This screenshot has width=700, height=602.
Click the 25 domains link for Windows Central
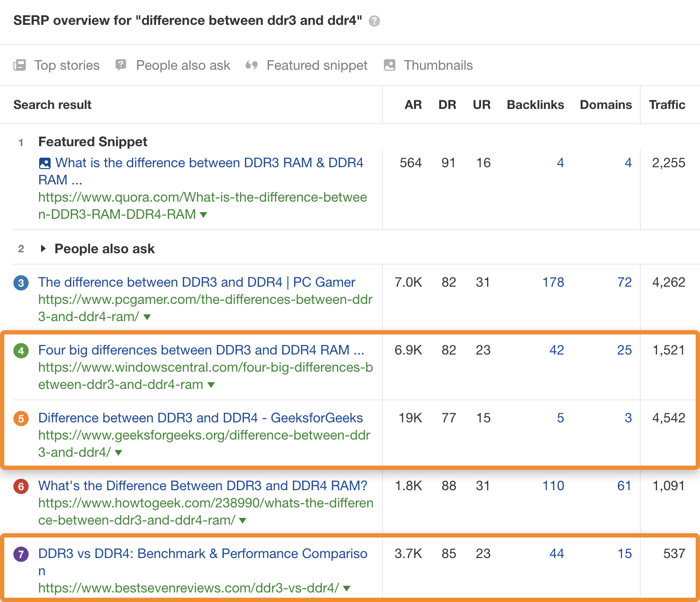click(624, 350)
